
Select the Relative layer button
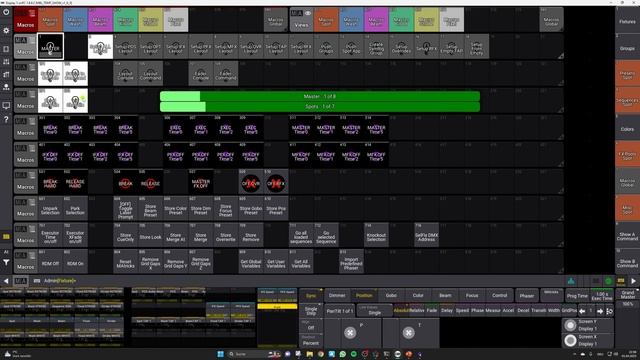416,310
